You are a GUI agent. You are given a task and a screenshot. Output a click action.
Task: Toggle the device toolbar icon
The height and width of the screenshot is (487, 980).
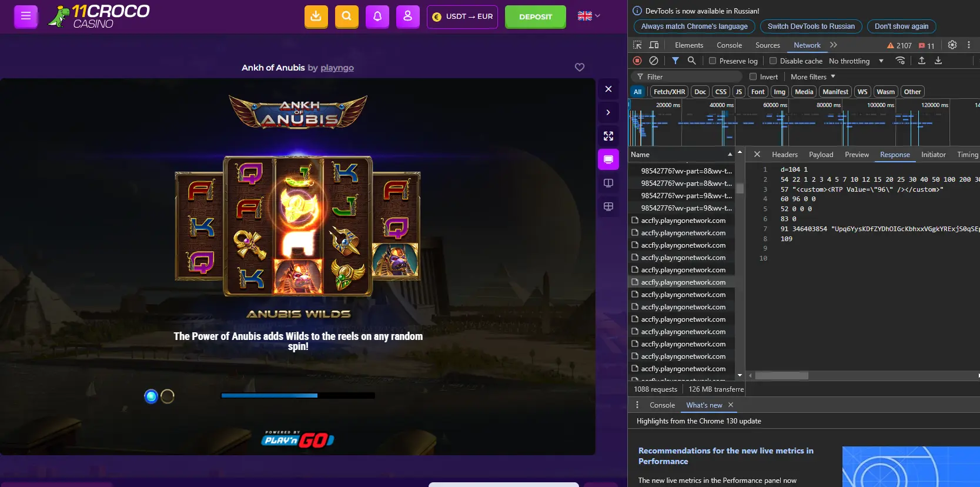(x=654, y=45)
